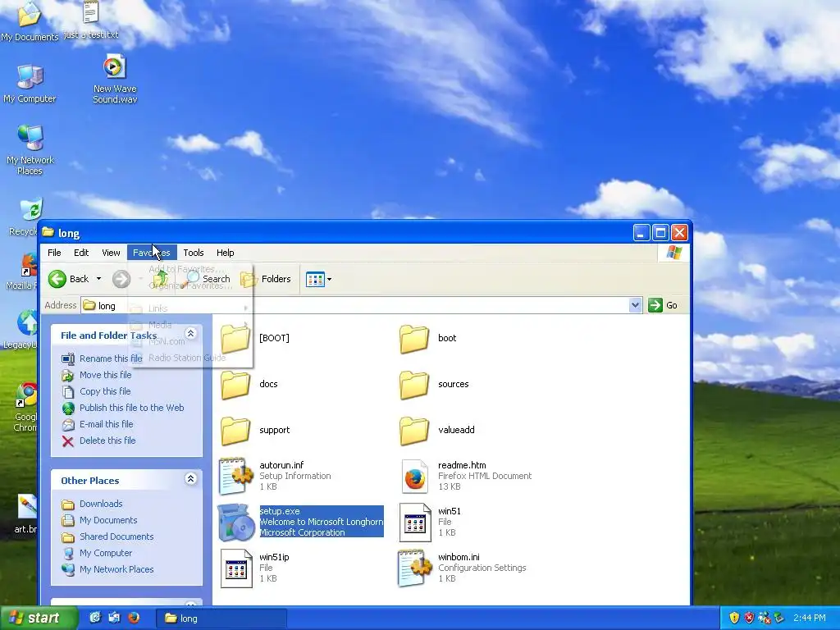Open the File menu

coord(54,253)
